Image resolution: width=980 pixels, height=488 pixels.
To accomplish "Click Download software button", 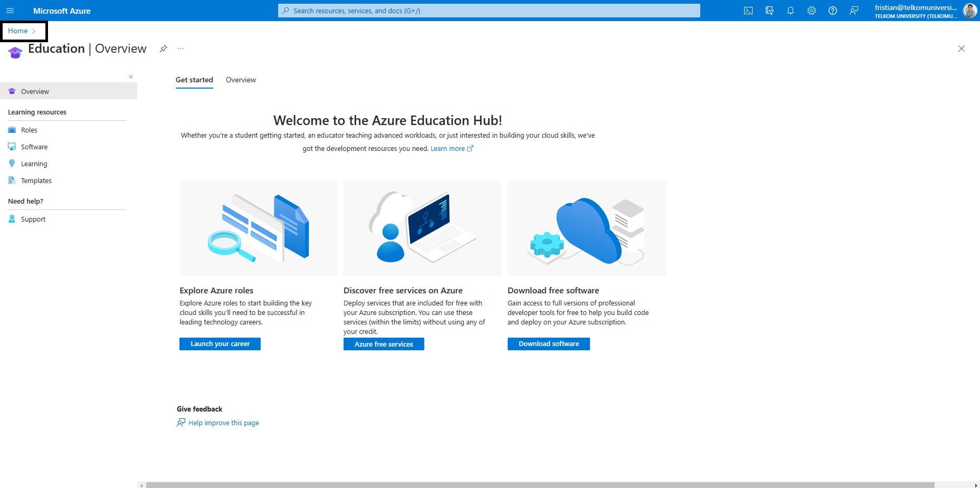I will (549, 344).
